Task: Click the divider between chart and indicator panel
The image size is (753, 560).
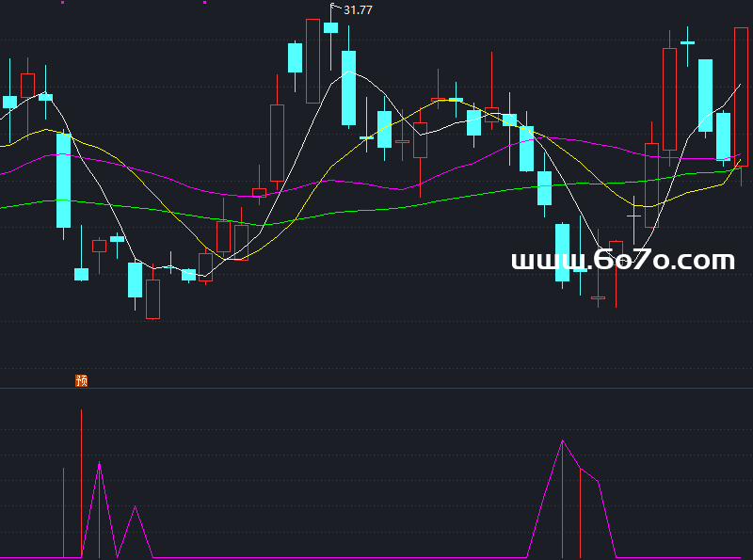Action: tap(376, 388)
